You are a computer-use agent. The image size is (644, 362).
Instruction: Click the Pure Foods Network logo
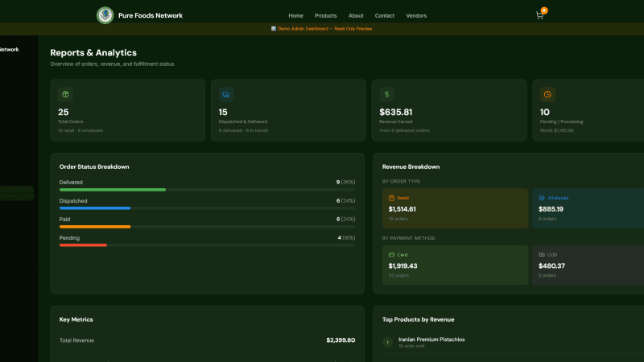pos(105,15)
